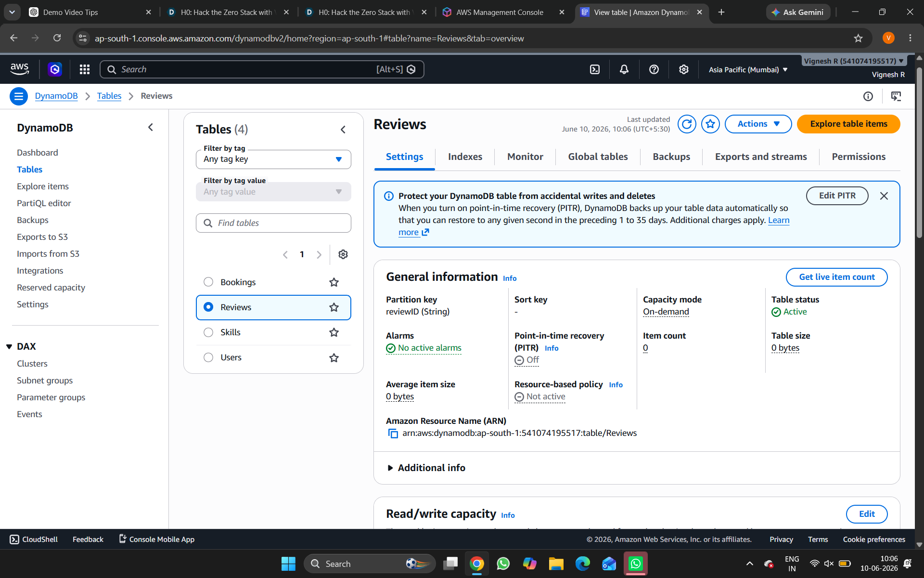Open PartiQL editor in sidebar
Viewport: 924px width, 578px height.
click(44, 203)
